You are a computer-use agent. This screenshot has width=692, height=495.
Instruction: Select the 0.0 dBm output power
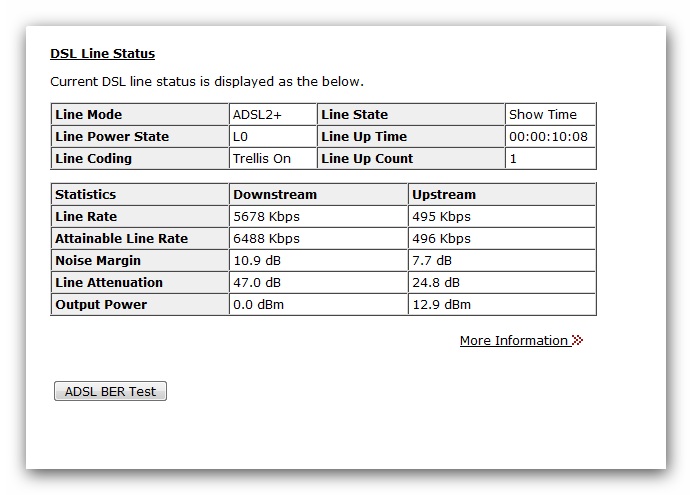pyautogui.click(x=259, y=305)
